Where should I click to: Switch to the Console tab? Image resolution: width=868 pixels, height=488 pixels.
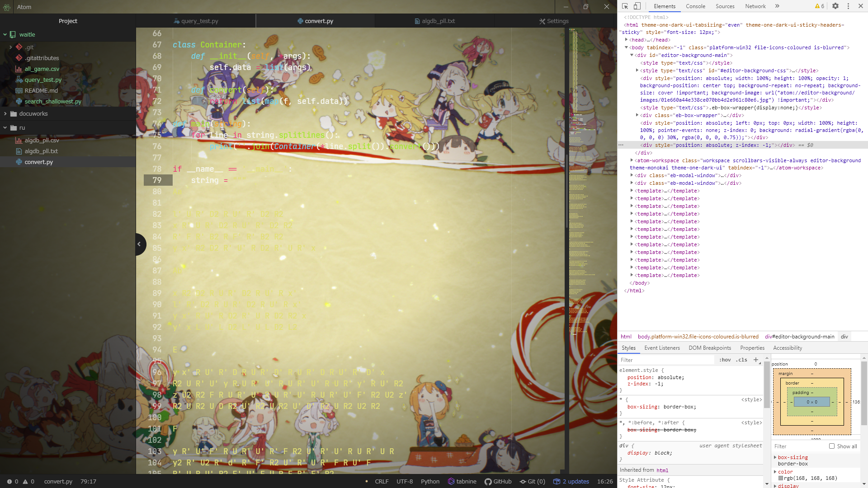coord(695,6)
